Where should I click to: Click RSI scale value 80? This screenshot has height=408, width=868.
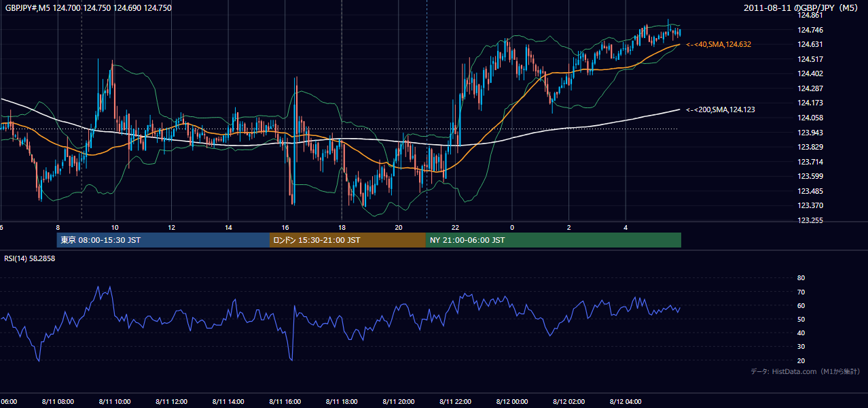[x=801, y=278]
